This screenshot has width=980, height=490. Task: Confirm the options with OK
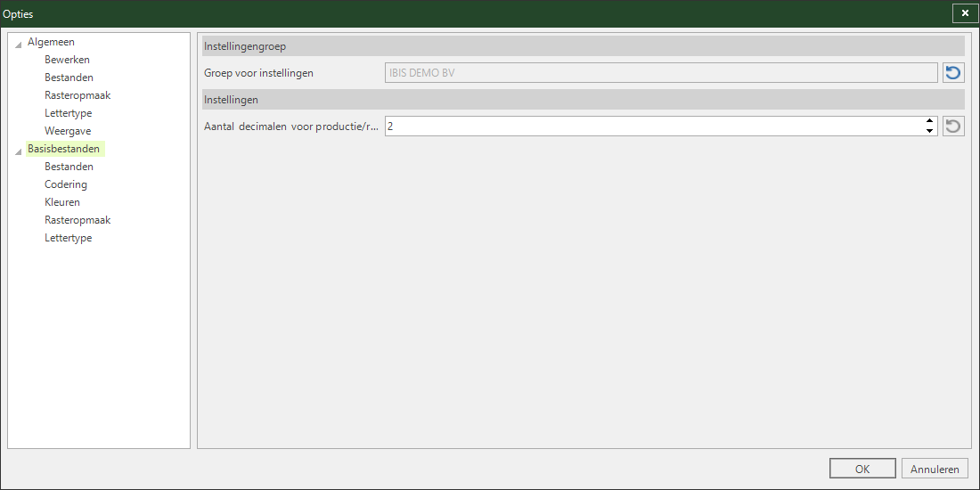862,470
